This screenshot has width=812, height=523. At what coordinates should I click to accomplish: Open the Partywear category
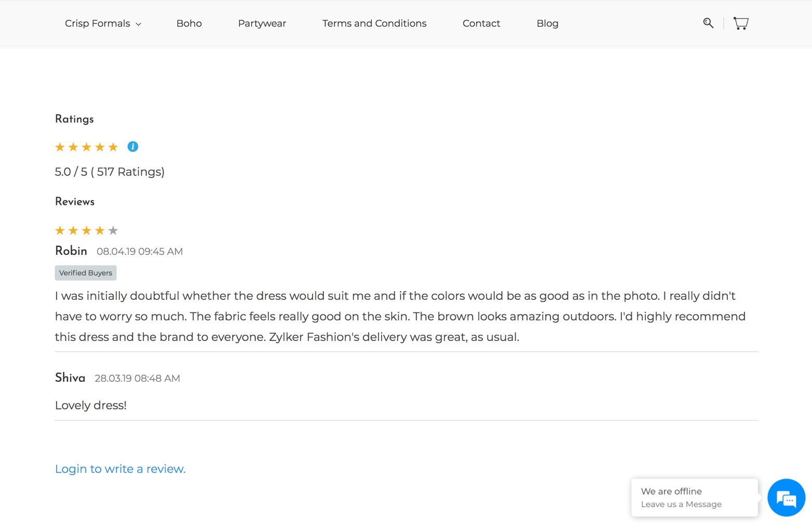tap(262, 23)
